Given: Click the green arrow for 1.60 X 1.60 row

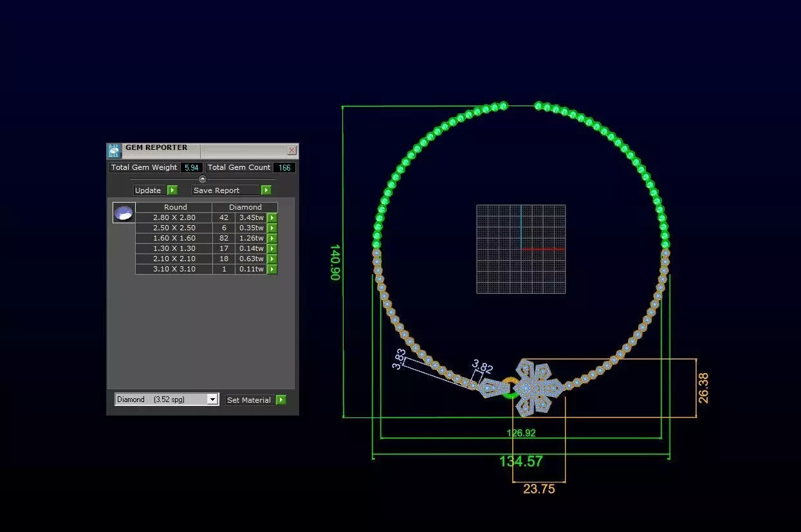Looking at the screenshot, I should 272,239.
